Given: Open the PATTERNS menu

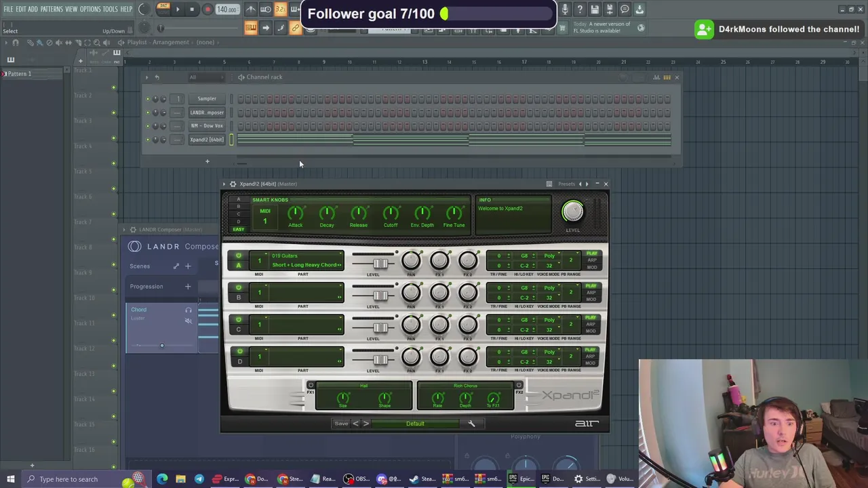Looking at the screenshot, I should [52, 9].
